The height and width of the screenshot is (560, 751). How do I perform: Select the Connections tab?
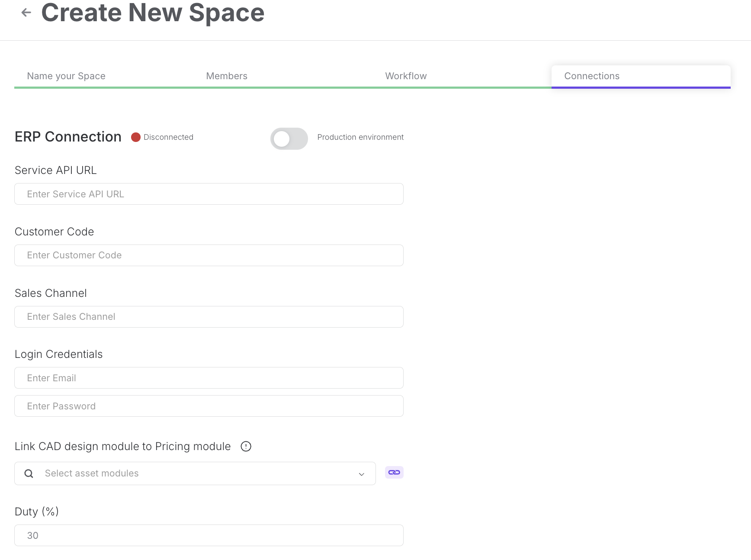click(x=592, y=76)
